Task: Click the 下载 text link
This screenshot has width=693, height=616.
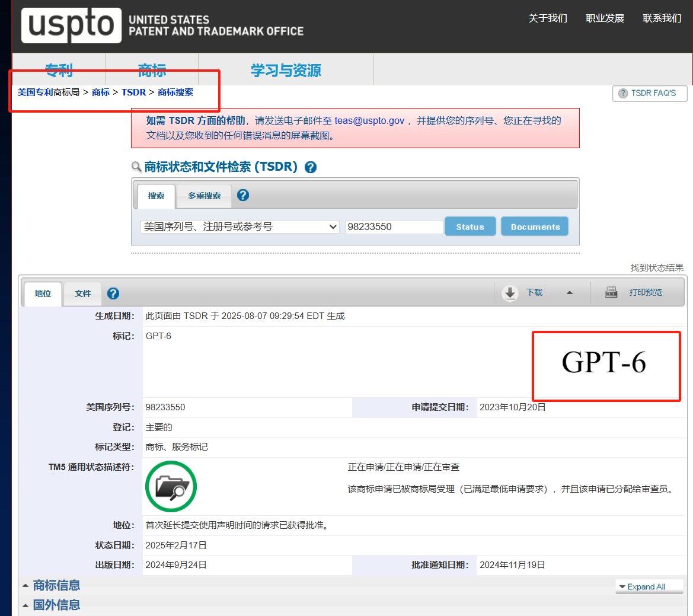Action: [x=534, y=292]
